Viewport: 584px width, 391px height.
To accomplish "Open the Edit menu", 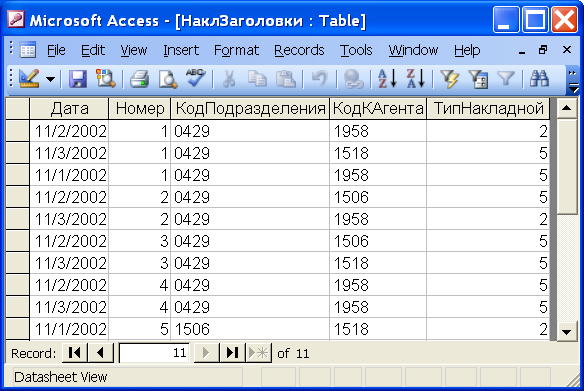I will coord(93,50).
